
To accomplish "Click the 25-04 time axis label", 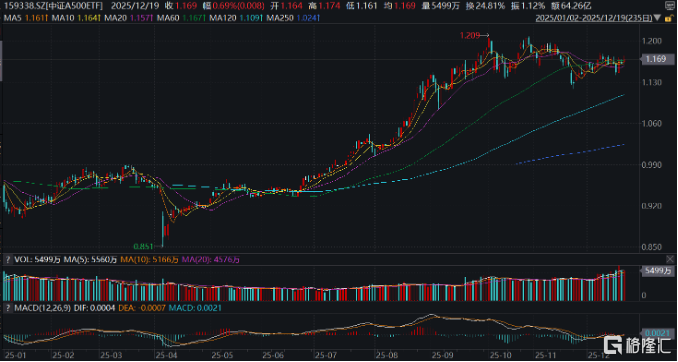I will click(x=166, y=355).
